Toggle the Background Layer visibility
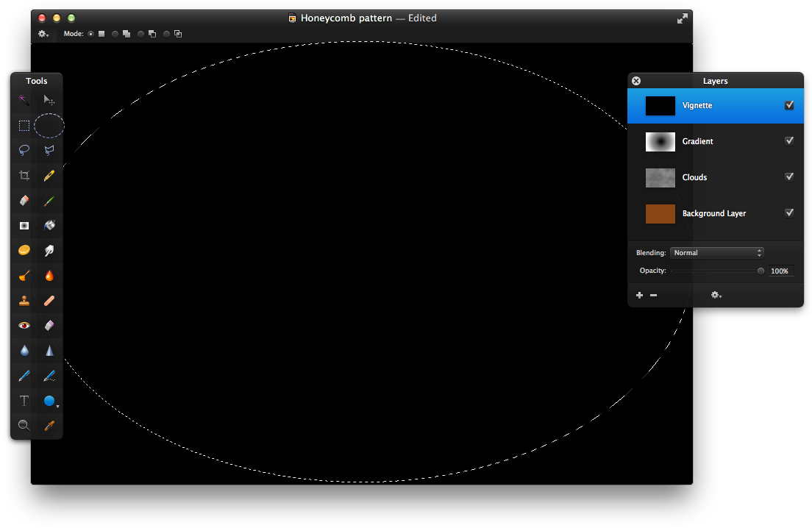This screenshot has width=812, height=528. pos(789,213)
